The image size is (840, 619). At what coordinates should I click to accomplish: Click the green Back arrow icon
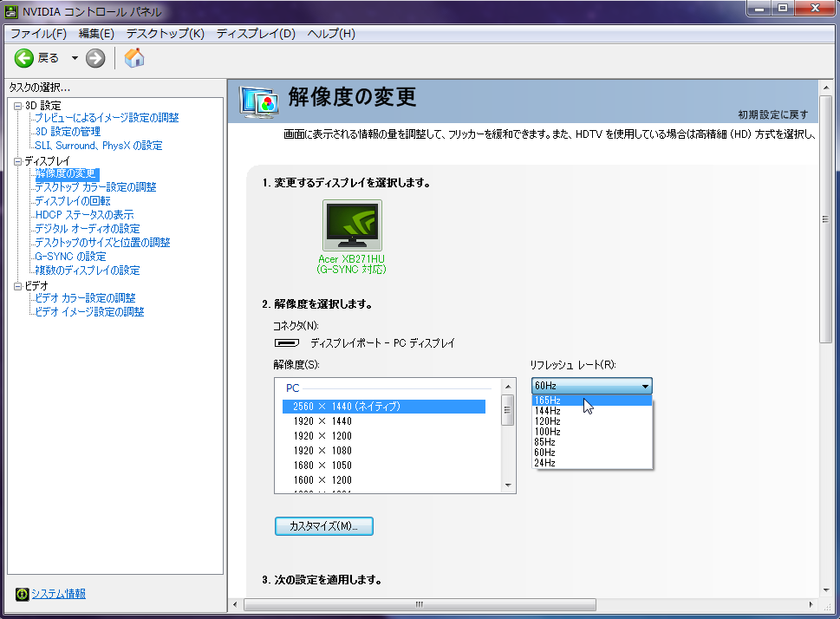(23, 58)
